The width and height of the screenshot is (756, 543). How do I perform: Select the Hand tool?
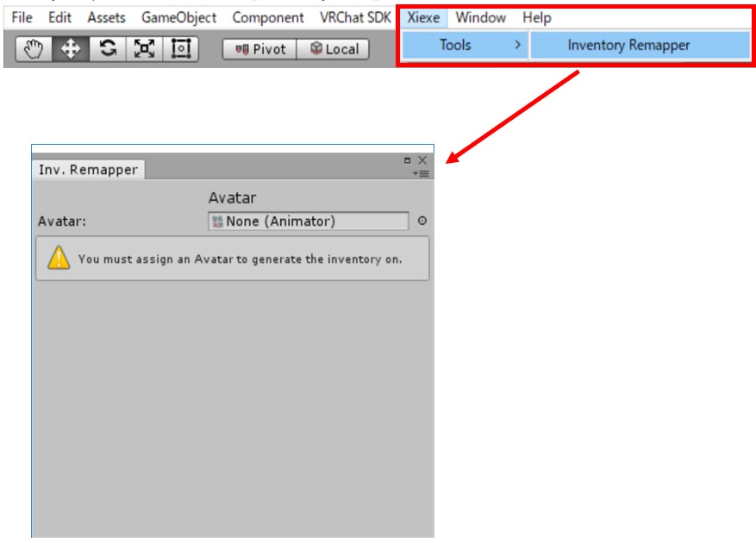tap(34, 49)
